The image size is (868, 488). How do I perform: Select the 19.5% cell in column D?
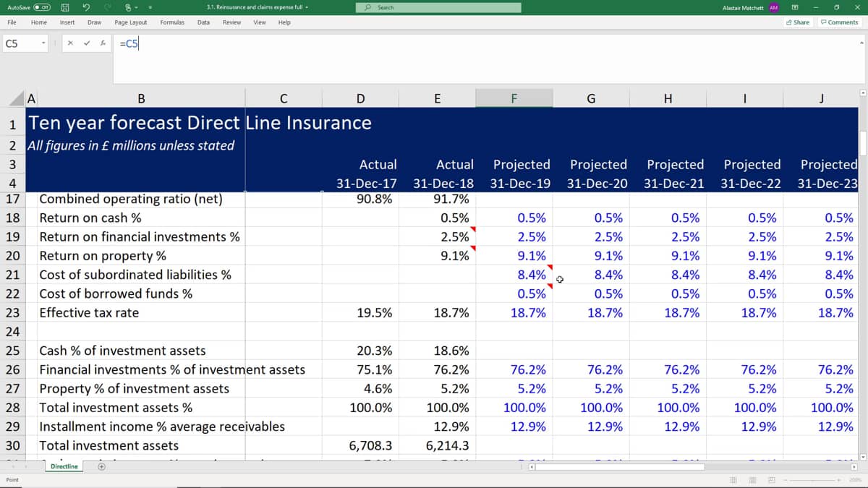tap(360, 313)
